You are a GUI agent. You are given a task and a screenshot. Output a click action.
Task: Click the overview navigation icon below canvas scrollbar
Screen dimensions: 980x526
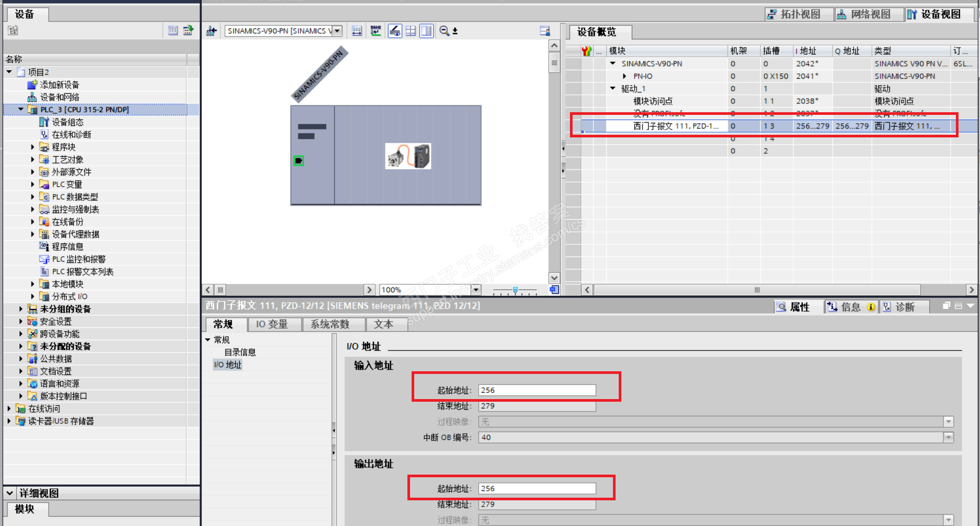554,289
